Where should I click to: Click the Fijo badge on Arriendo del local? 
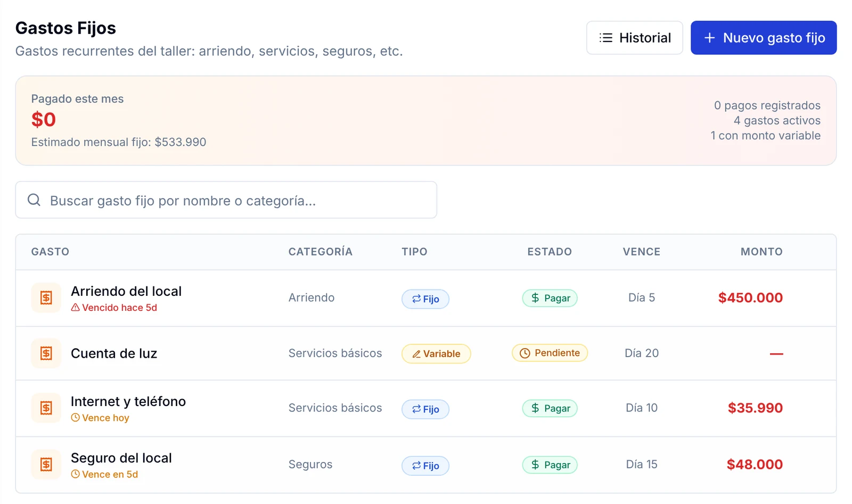click(425, 299)
